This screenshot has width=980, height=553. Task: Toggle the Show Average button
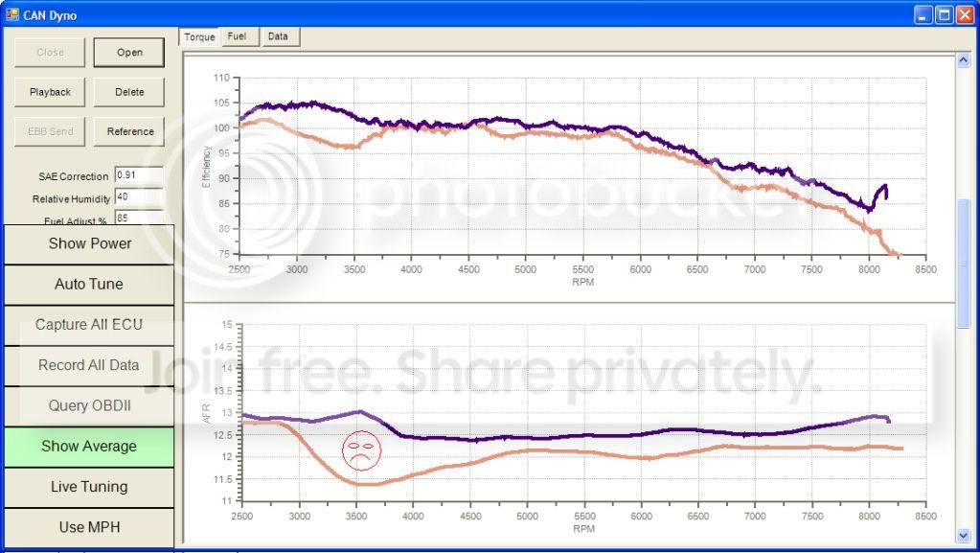coord(89,446)
